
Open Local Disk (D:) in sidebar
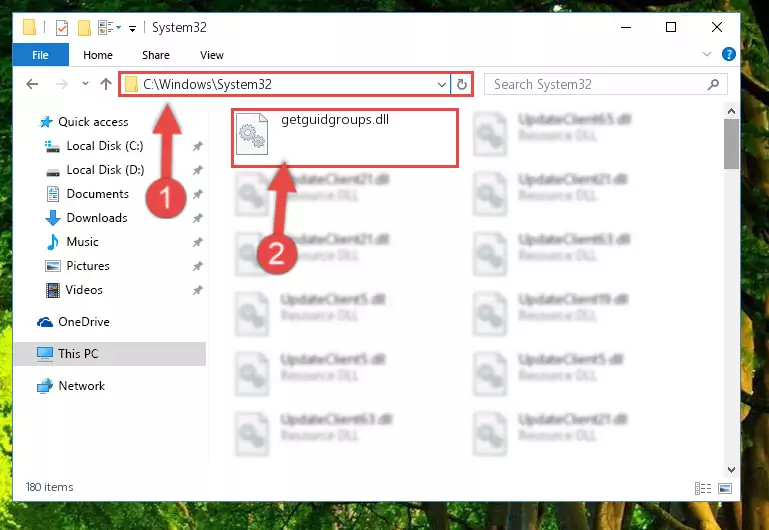point(105,170)
